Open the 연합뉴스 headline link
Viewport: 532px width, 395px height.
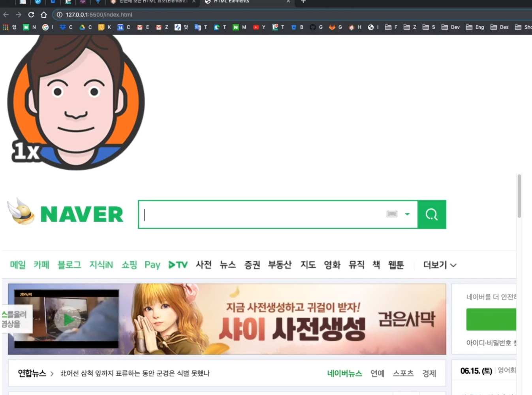pos(135,373)
